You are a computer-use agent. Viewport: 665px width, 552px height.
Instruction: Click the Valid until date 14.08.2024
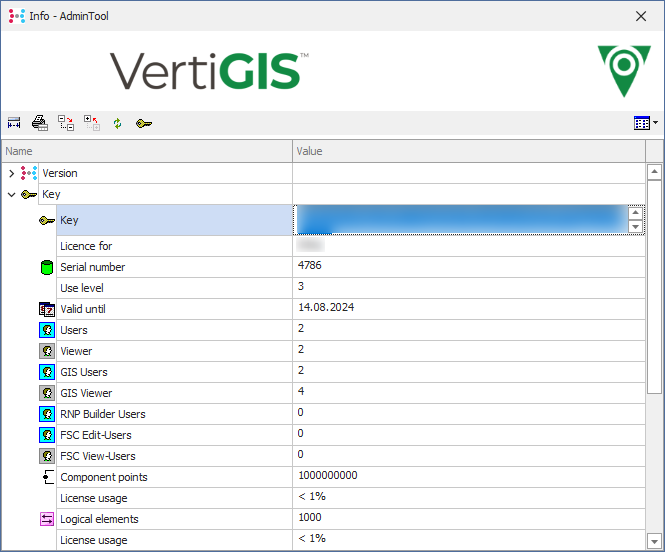click(326, 307)
